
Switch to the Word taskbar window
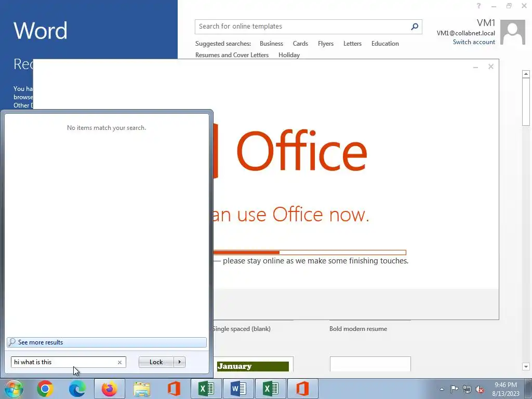238,389
